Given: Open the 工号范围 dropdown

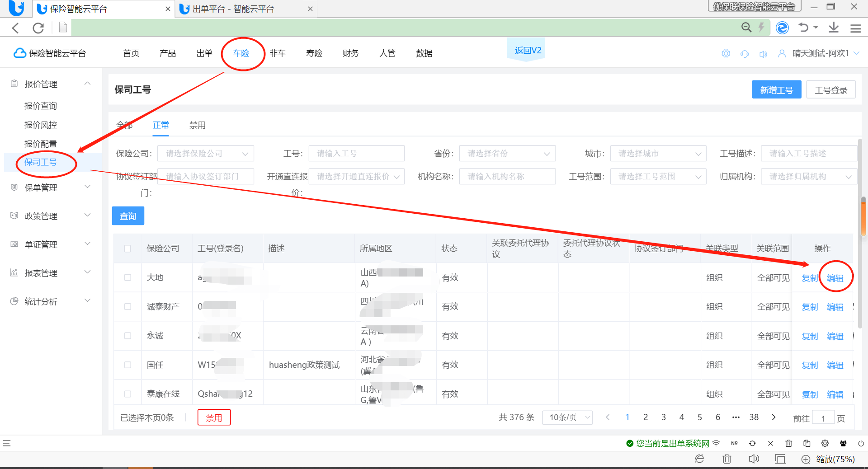Looking at the screenshot, I should tap(658, 176).
